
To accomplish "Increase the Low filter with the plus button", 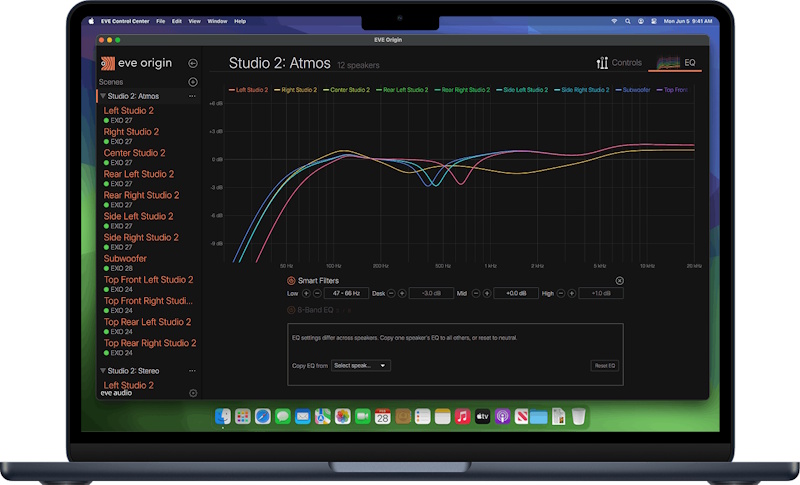I will point(306,293).
